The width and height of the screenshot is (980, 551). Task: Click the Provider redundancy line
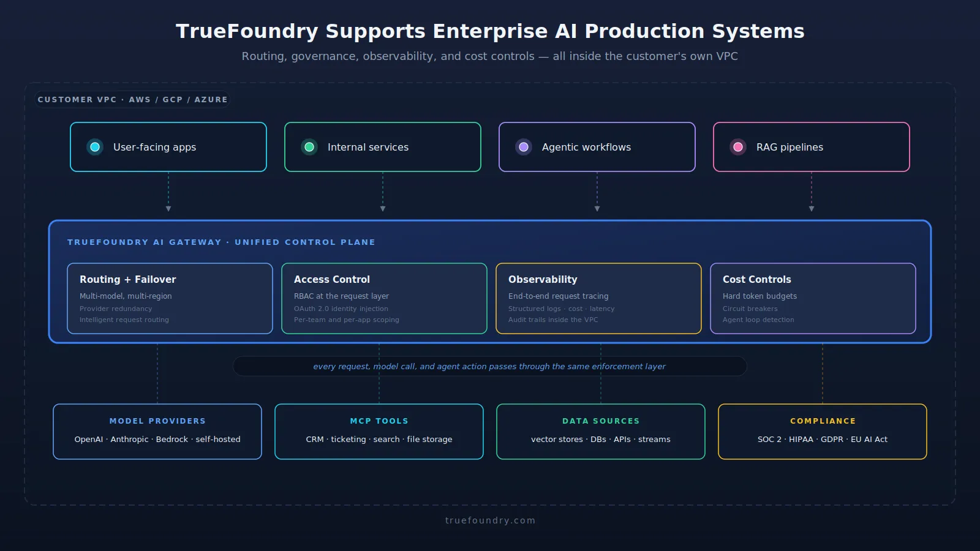(x=116, y=309)
